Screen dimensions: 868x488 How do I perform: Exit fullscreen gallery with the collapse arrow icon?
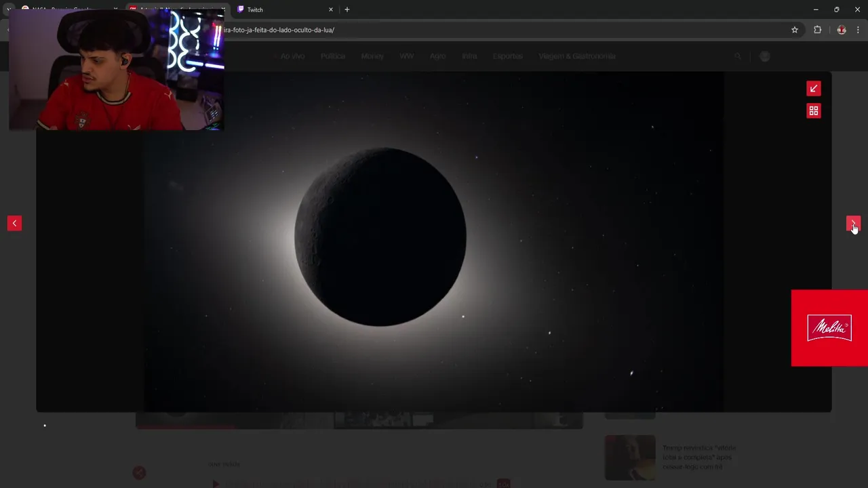[x=814, y=89]
